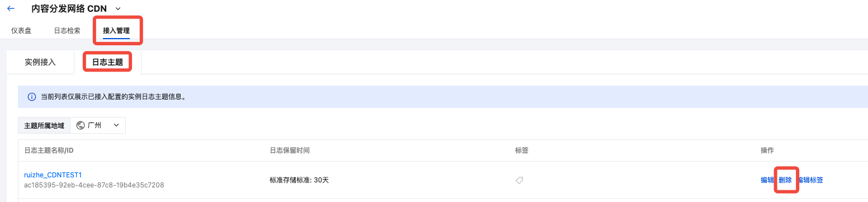This screenshot has width=868, height=202.
Task: Open the 广州 region dropdown arrow
Action: point(116,125)
